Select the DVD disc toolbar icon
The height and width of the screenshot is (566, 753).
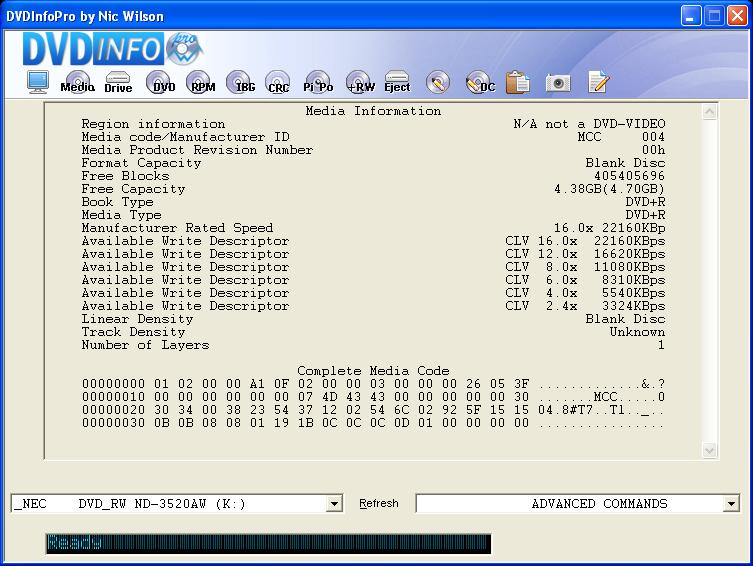click(160, 82)
